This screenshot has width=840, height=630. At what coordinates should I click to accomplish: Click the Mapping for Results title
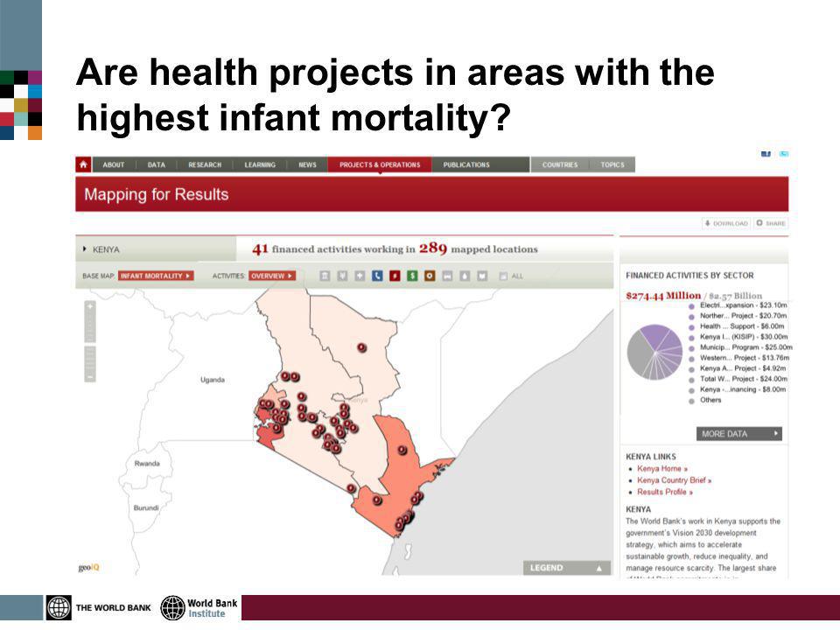coord(157,194)
